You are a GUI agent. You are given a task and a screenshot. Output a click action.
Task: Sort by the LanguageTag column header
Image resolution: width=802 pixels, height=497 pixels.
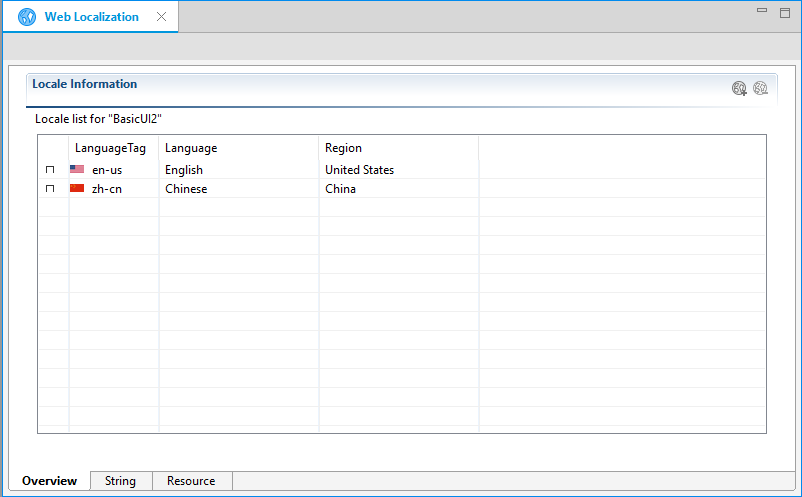tap(110, 148)
